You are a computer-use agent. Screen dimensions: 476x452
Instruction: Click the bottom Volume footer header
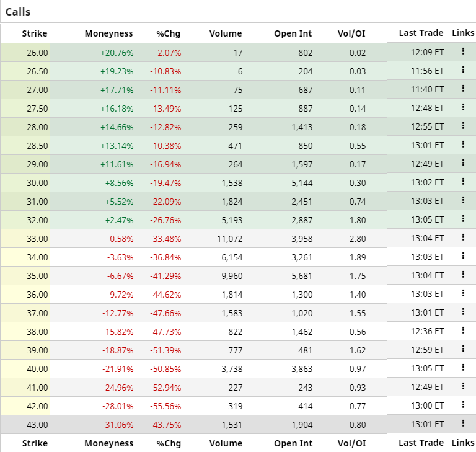(226, 443)
